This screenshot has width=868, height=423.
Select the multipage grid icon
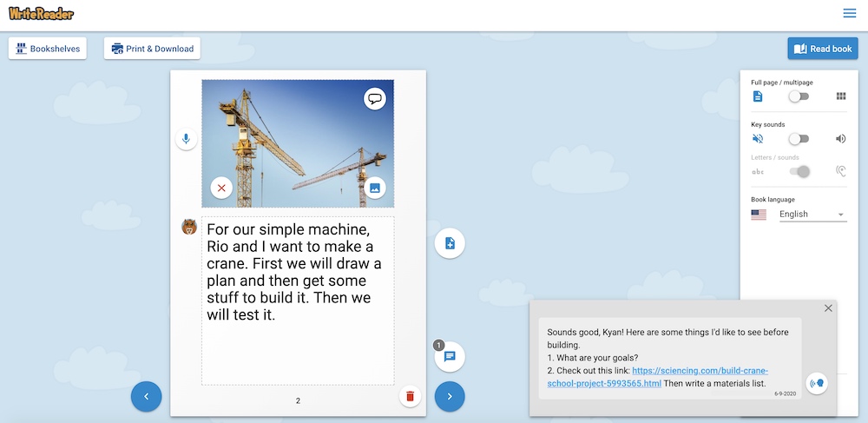pyautogui.click(x=841, y=96)
